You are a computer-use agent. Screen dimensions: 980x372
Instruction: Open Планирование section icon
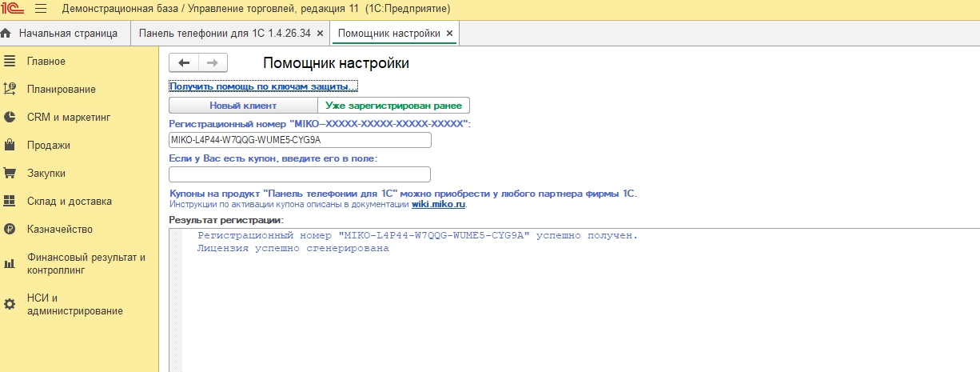[10, 89]
